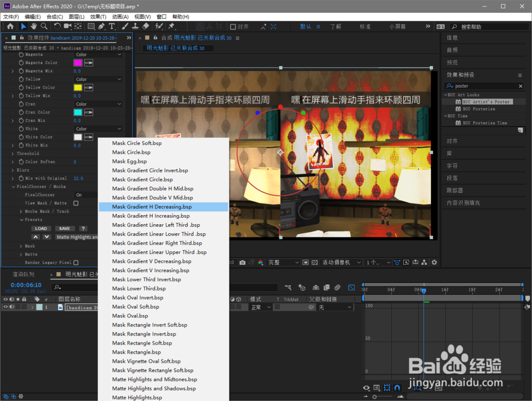The height and width of the screenshot is (401, 532).
Task: Expand the Threshold group
Action: coord(13,153)
